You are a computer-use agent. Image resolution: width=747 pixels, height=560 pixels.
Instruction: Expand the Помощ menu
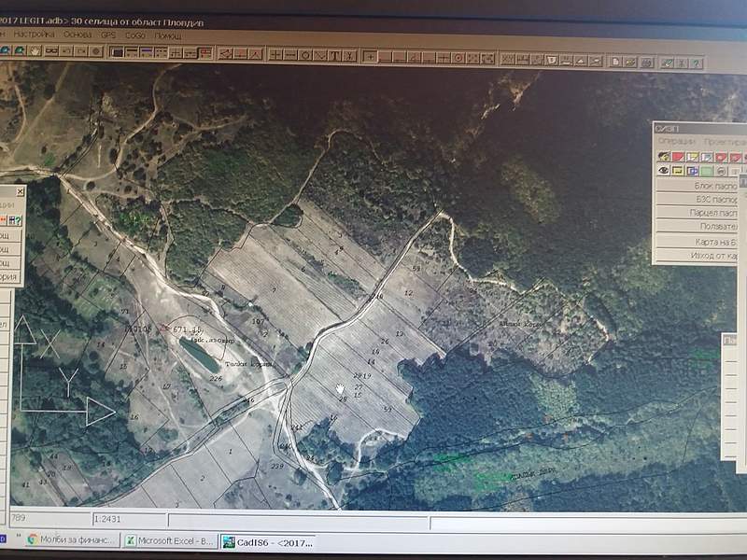pyautogui.click(x=168, y=35)
